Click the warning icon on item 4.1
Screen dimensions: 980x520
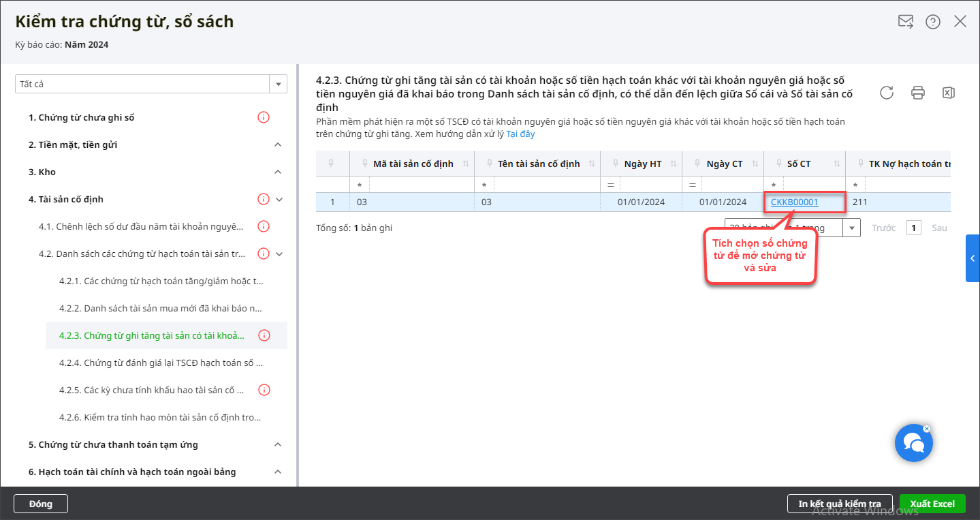[x=264, y=226]
